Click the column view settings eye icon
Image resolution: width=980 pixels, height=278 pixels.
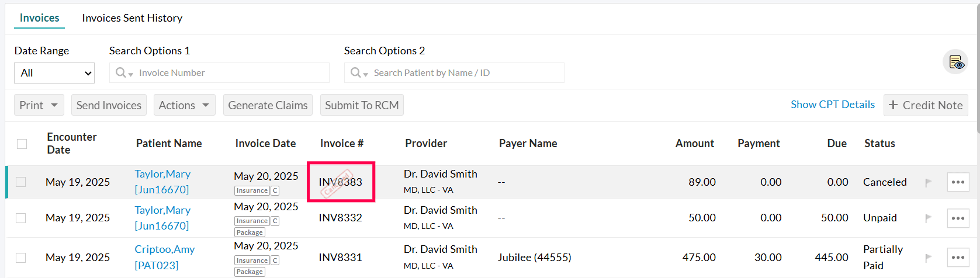(x=955, y=62)
